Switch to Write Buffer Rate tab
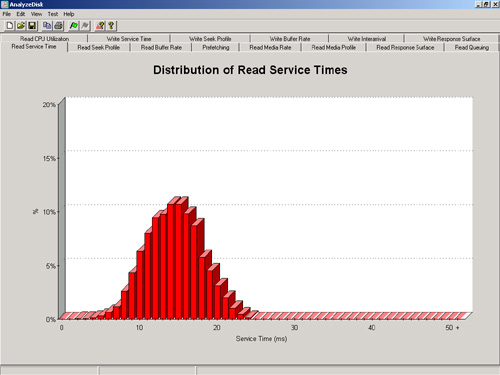 pos(290,39)
